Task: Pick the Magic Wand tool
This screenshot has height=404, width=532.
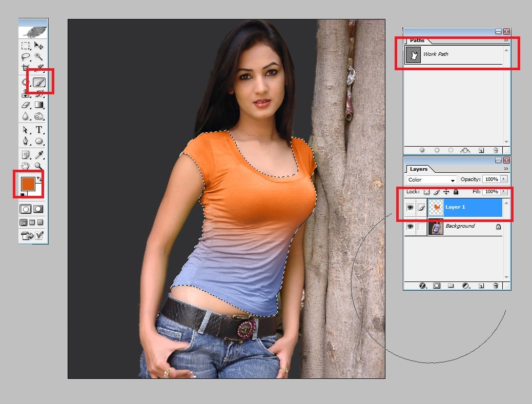Action: click(39, 56)
